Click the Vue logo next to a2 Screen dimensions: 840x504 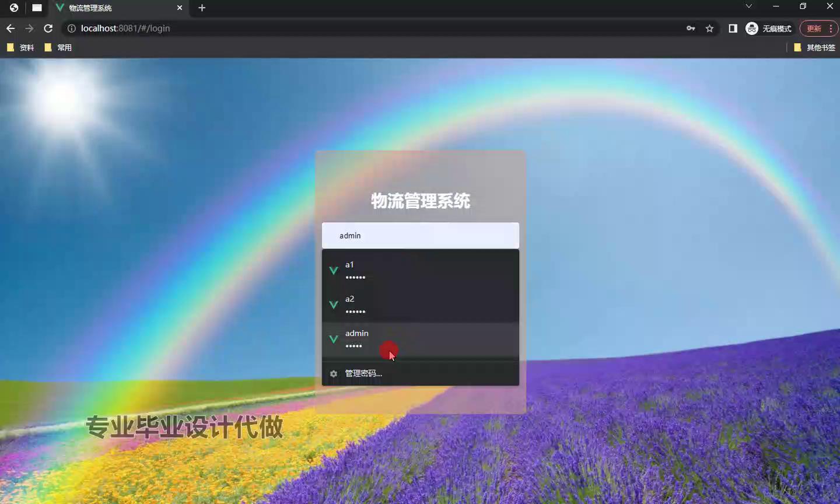point(334,304)
